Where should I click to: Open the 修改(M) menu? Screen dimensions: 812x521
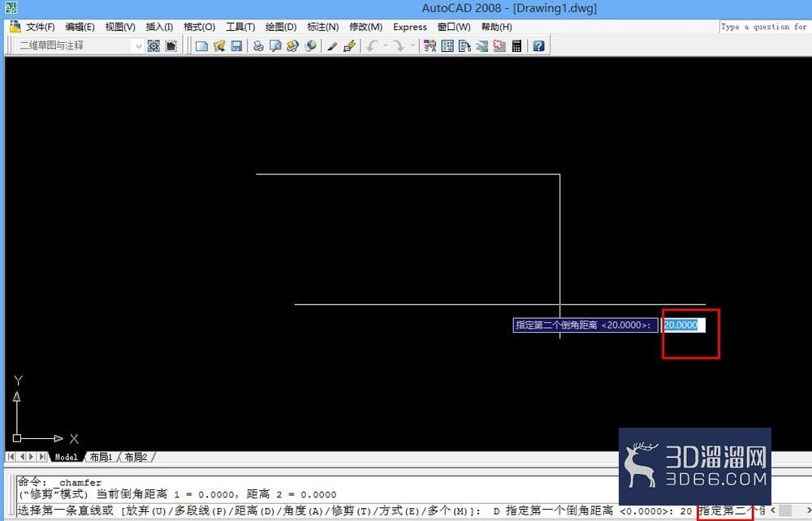[x=365, y=27]
